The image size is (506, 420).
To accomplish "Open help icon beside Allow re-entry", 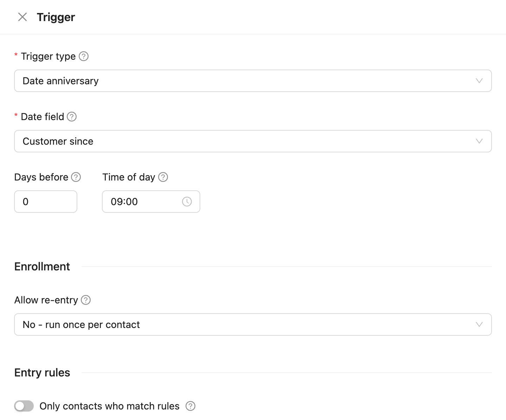I will [x=86, y=300].
